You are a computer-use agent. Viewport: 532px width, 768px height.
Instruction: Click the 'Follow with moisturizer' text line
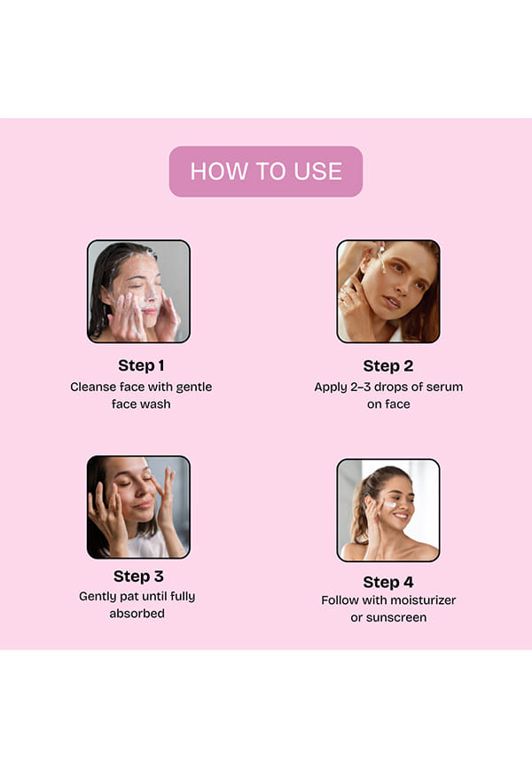pos(388,600)
